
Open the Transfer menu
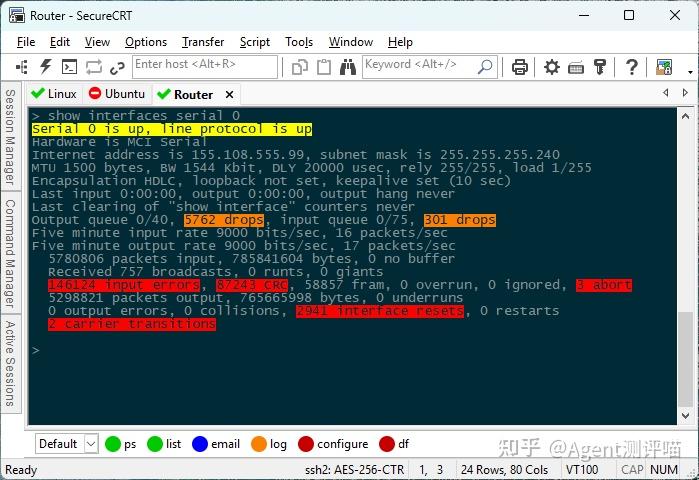click(x=203, y=42)
